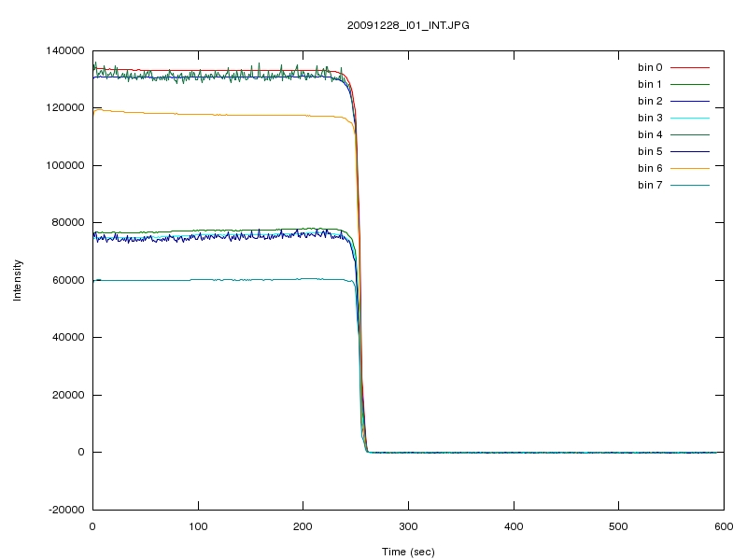The height and width of the screenshot is (560, 747).
Task: Click the 100 x-axis tick label
Action: pos(198,526)
